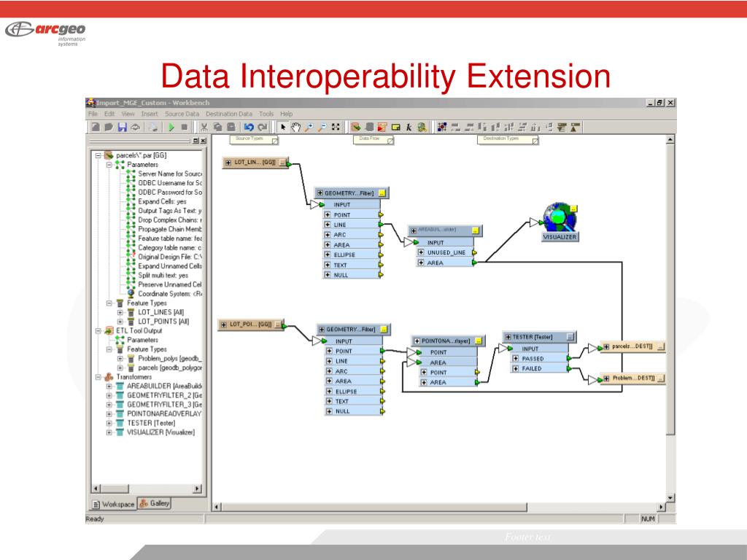
Task: Open the Edit menu
Action: [109, 114]
